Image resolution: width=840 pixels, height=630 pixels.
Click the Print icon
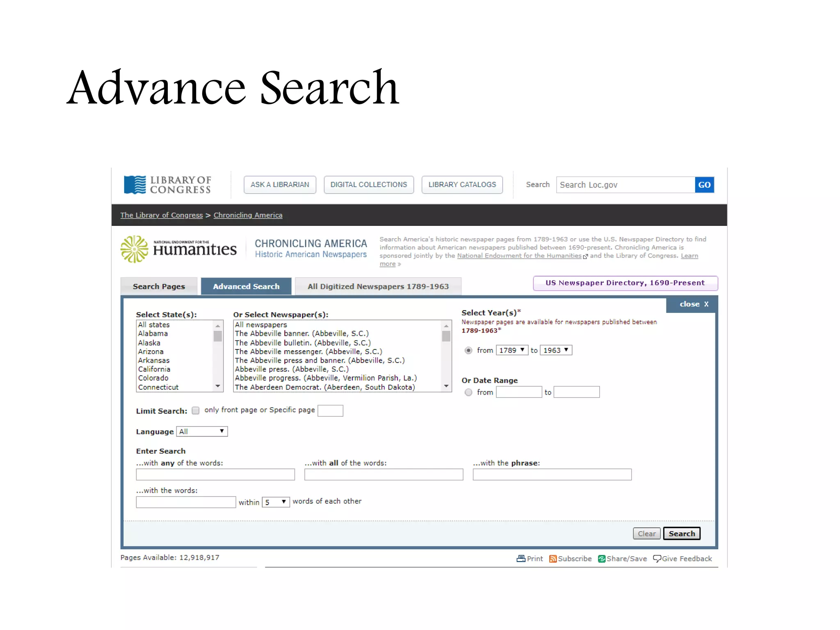[521, 559]
